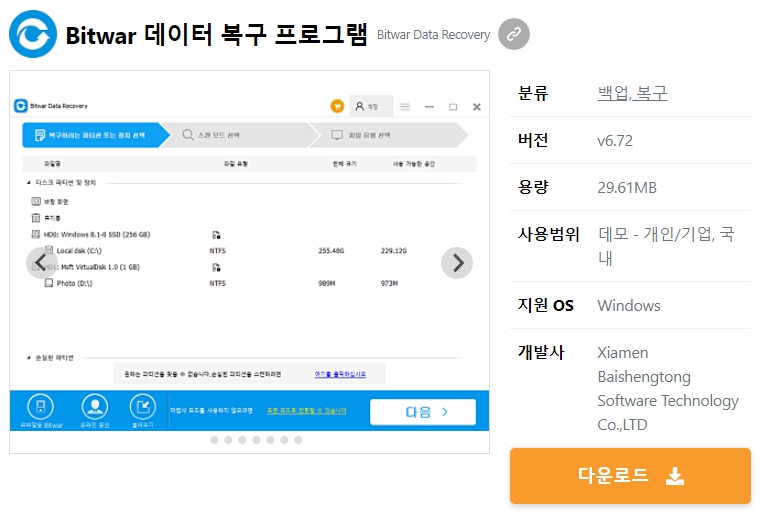The width and height of the screenshot is (762, 513).
Task: Go to the third carousel dot
Action: coord(242,440)
